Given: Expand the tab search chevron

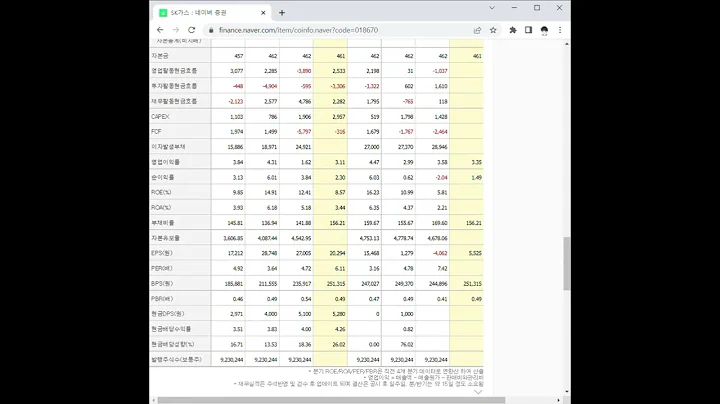Looking at the screenshot, I should [492, 8].
